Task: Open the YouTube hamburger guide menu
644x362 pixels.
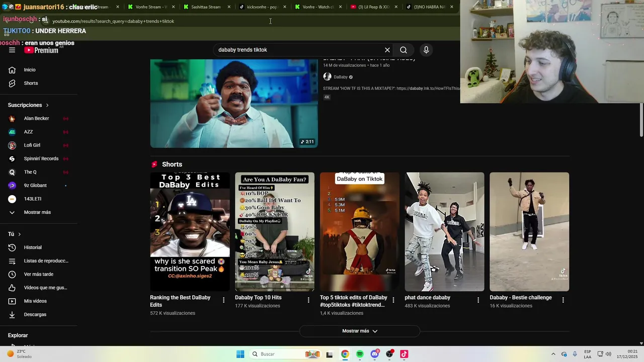Action: (12, 50)
